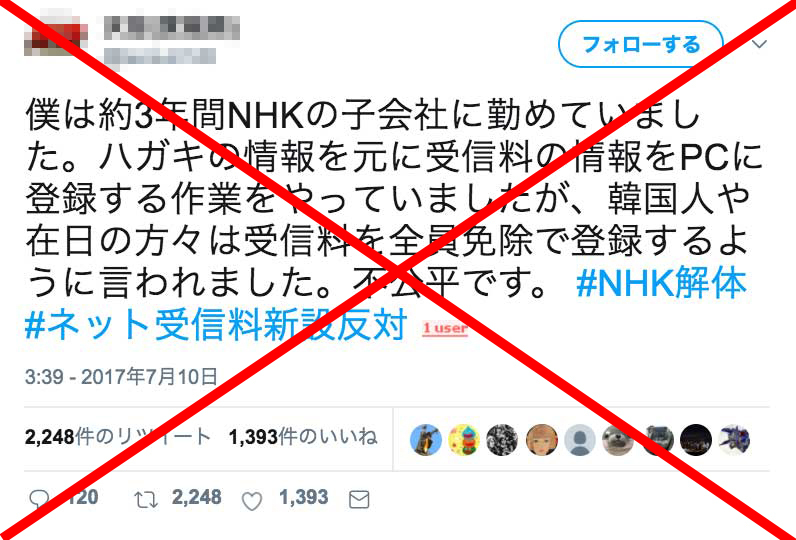Open the gray default silhouette avatar

(x=580, y=440)
